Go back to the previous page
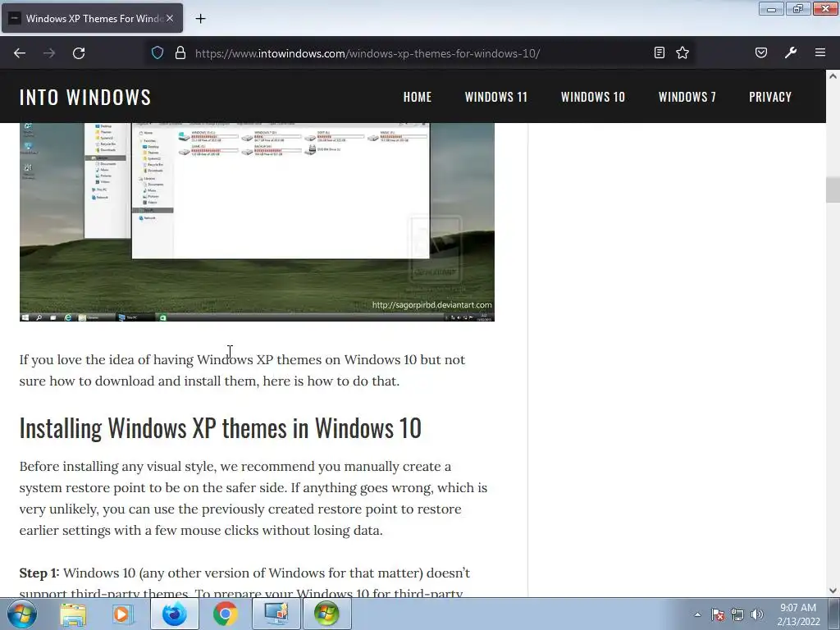 20,53
